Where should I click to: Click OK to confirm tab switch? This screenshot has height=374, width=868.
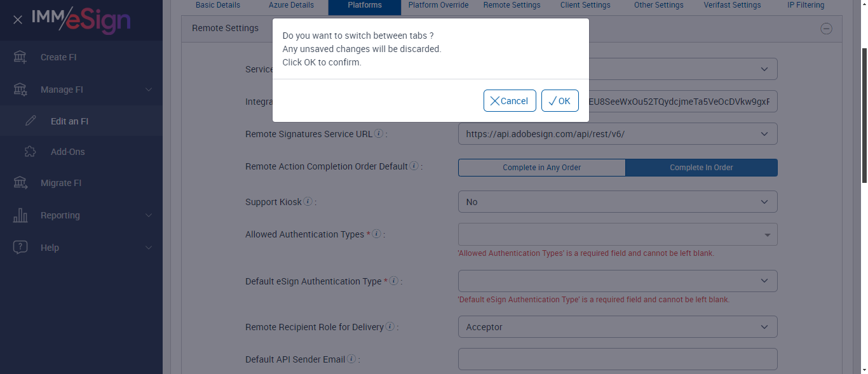click(560, 101)
